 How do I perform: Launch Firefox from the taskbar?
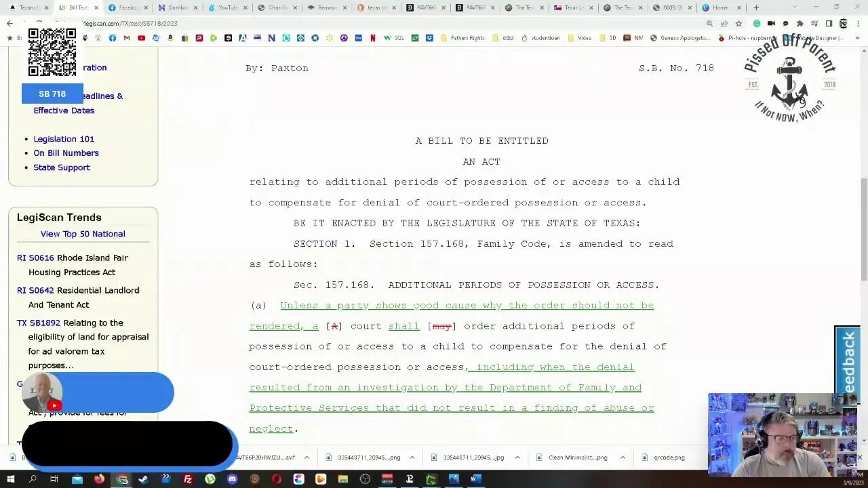(99, 479)
